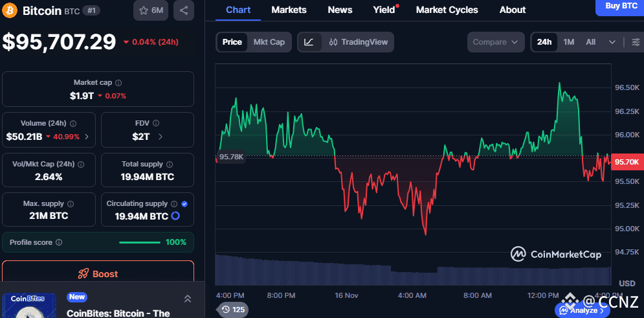Open the Markets tab
The height and width of the screenshot is (318, 644).
pyautogui.click(x=289, y=10)
